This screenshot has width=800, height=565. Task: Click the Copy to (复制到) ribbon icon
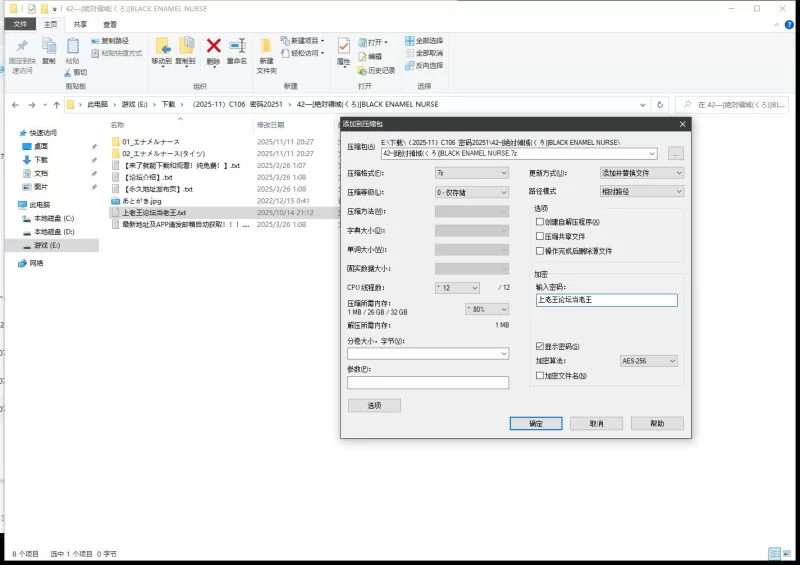click(186, 46)
